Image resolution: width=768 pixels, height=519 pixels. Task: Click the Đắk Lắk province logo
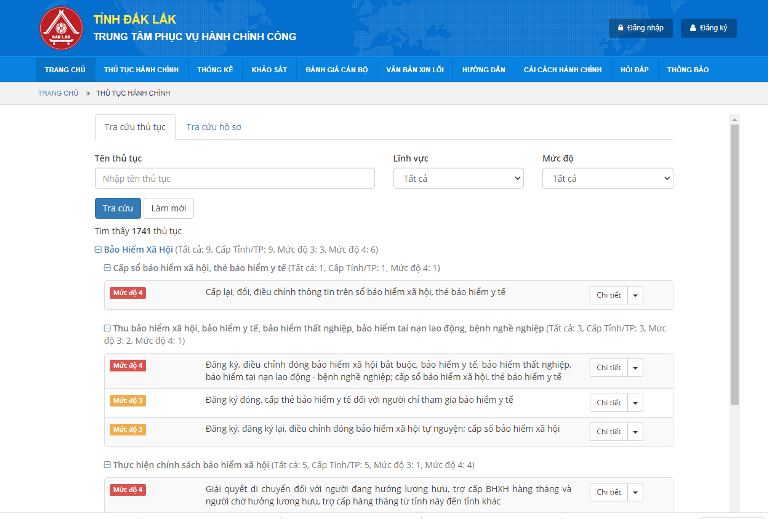61,28
